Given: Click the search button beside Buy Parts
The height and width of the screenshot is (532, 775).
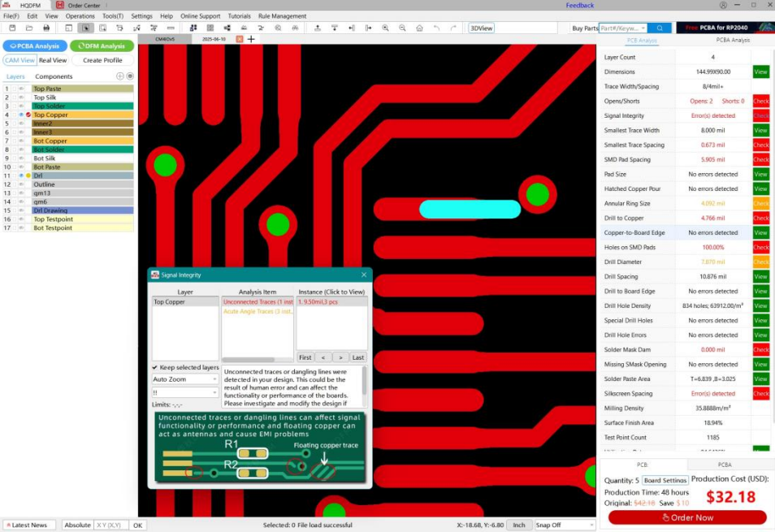Looking at the screenshot, I should click(x=660, y=28).
